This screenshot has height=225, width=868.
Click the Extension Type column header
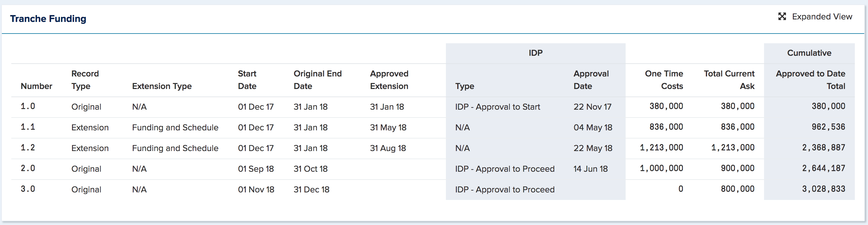[162, 86]
